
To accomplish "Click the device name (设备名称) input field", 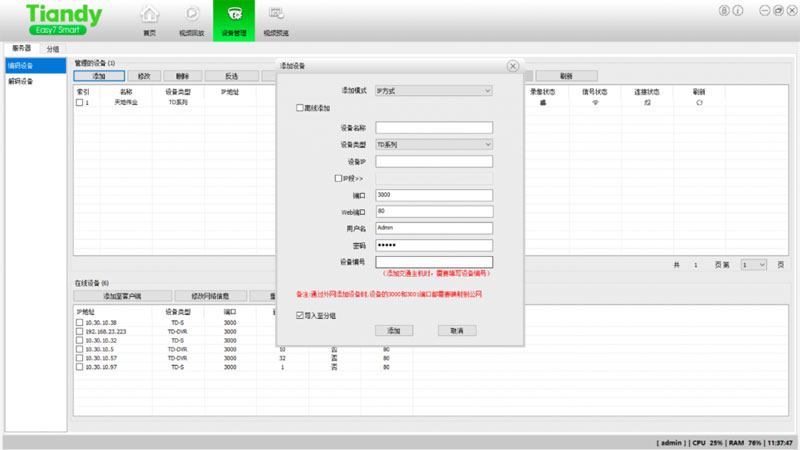I will [x=433, y=127].
